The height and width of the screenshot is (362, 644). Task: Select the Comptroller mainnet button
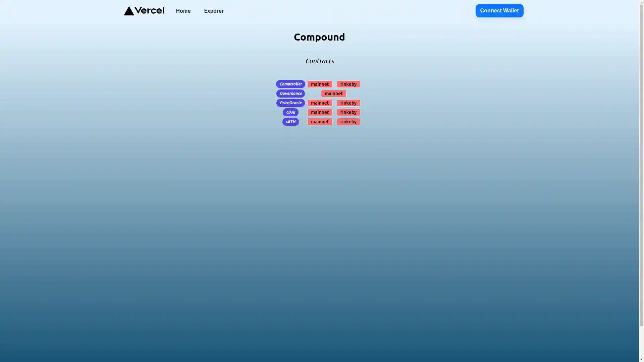(320, 84)
